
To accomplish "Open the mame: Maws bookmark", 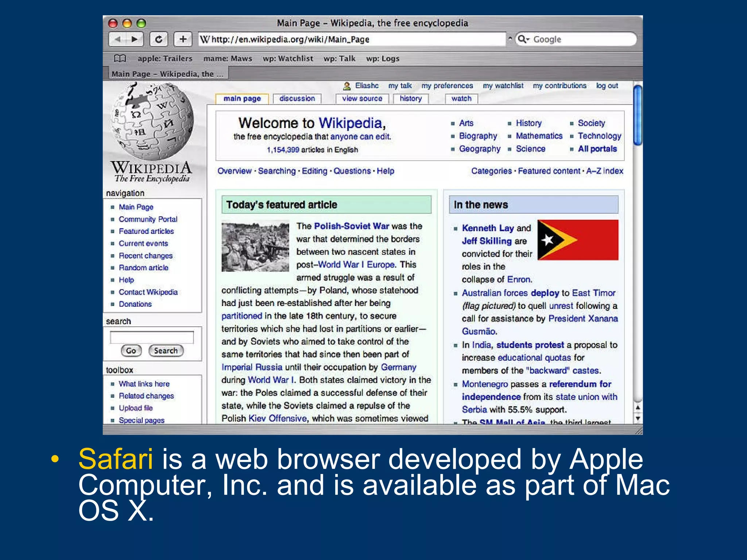I will pyautogui.click(x=228, y=58).
